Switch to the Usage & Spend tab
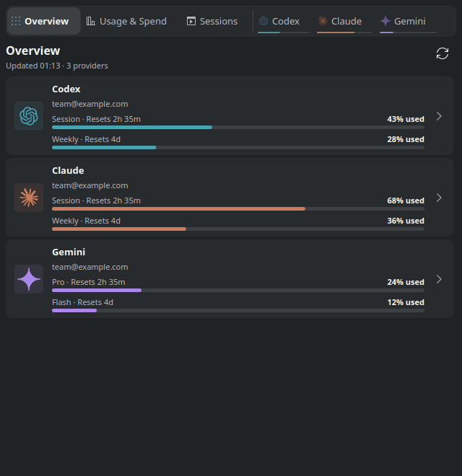This screenshot has width=462, height=476. 126,21
